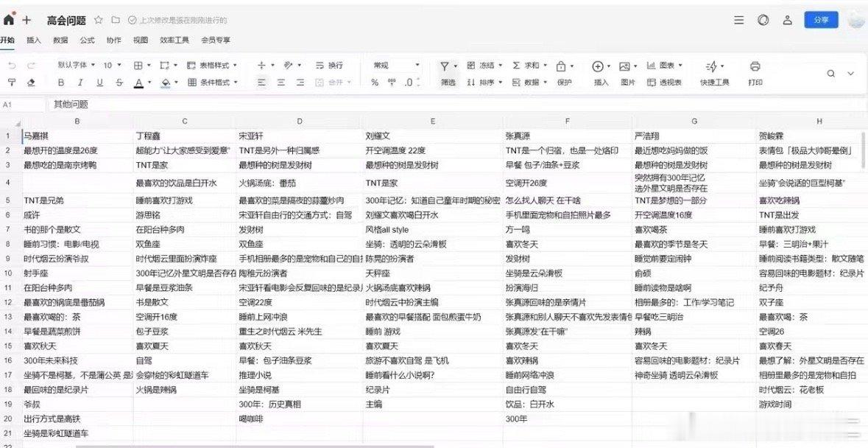This screenshot has width=868, height=448.
Task: Click the redo arrow
Action: point(31,66)
